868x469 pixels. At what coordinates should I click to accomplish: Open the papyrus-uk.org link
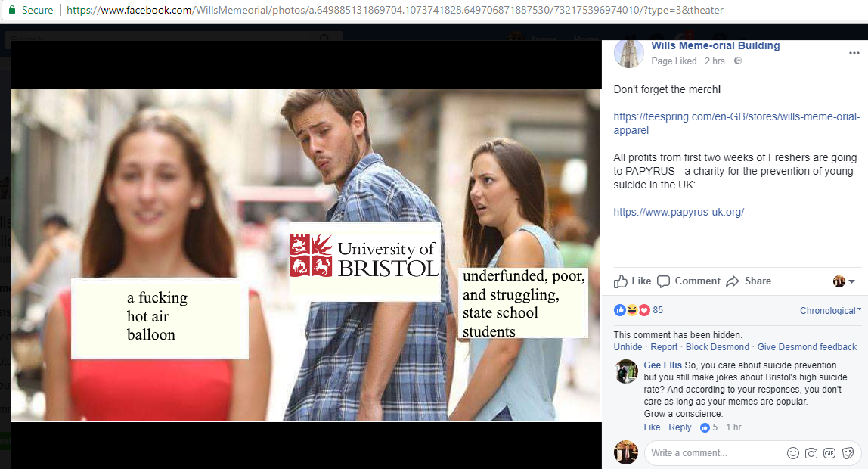tap(679, 212)
